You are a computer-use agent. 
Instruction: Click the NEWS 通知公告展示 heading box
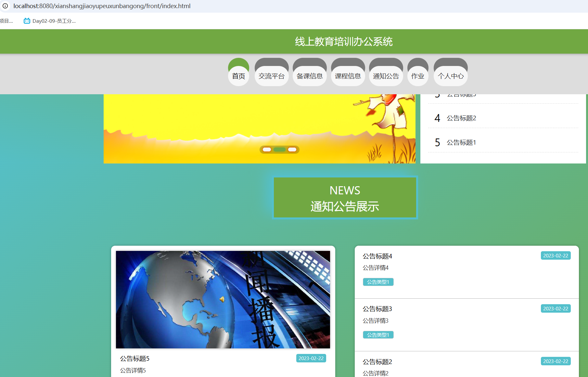(345, 198)
